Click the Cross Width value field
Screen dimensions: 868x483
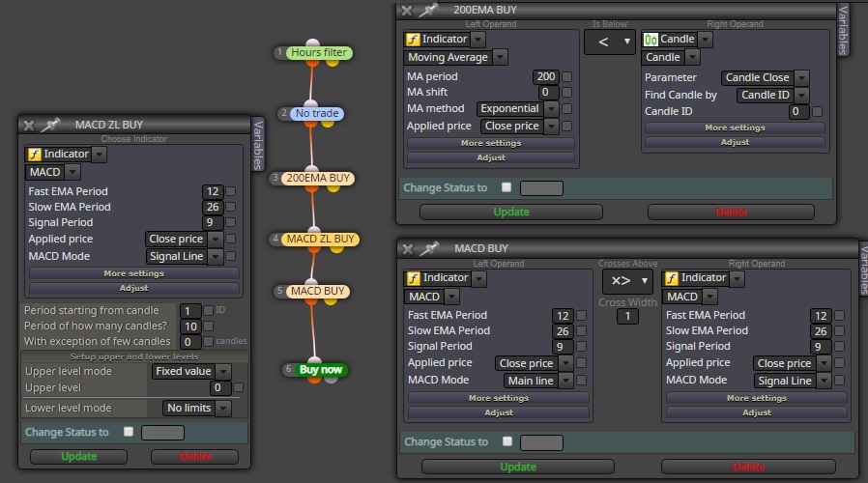tap(627, 317)
